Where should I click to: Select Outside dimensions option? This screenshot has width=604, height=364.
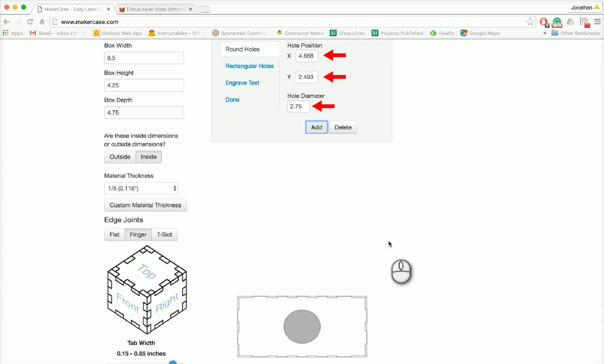pos(120,157)
